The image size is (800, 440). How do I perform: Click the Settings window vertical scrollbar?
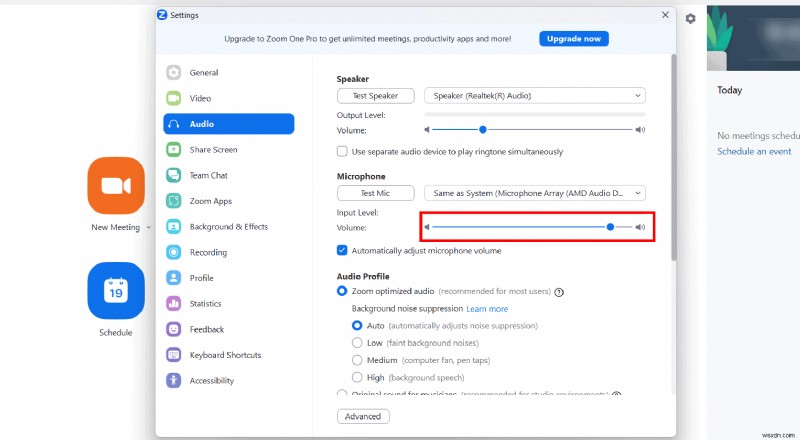coord(673,158)
